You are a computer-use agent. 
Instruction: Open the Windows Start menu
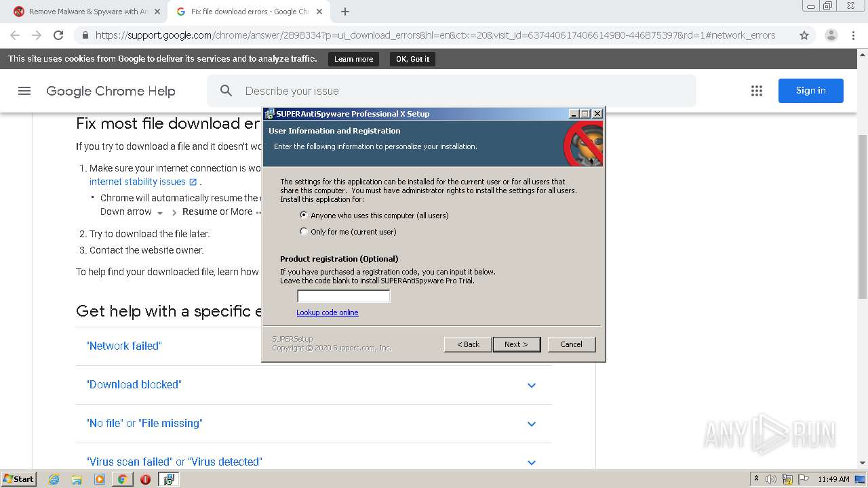point(19,479)
